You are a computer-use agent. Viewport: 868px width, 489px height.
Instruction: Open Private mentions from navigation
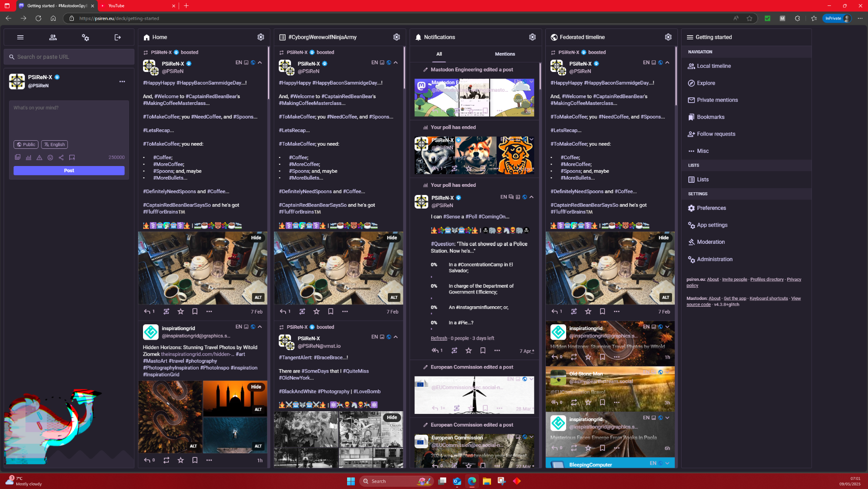point(717,100)
